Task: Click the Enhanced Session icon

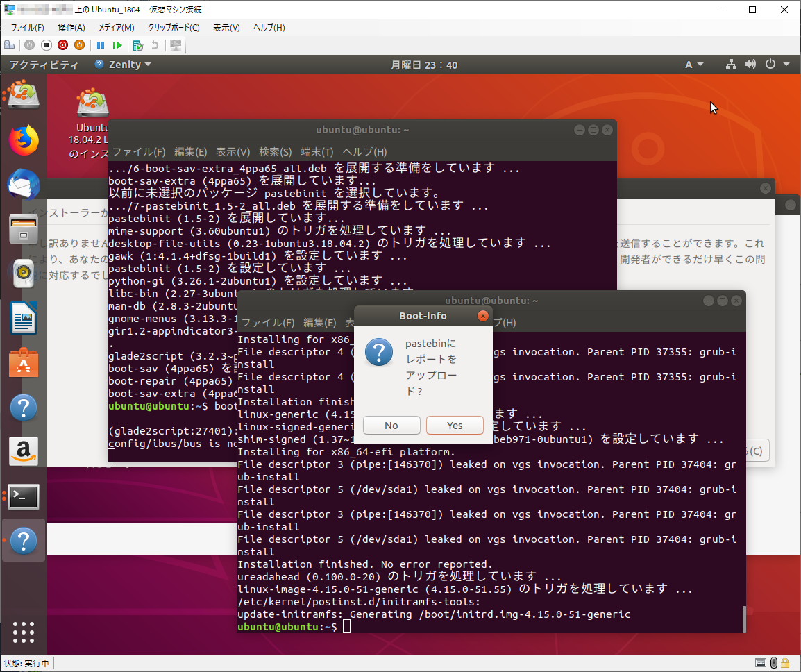Action: pyautogui.click(x=176, y=45)
